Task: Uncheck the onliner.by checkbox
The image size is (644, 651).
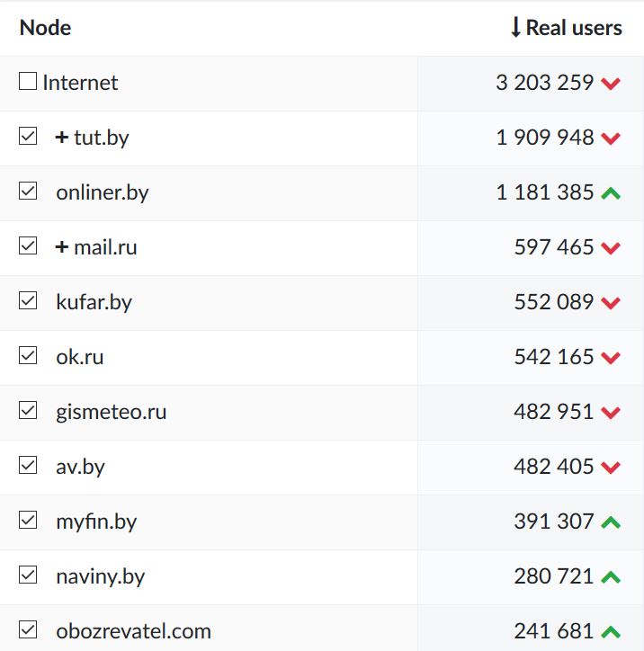Action: pyautogui.click(x=28, y=191)
